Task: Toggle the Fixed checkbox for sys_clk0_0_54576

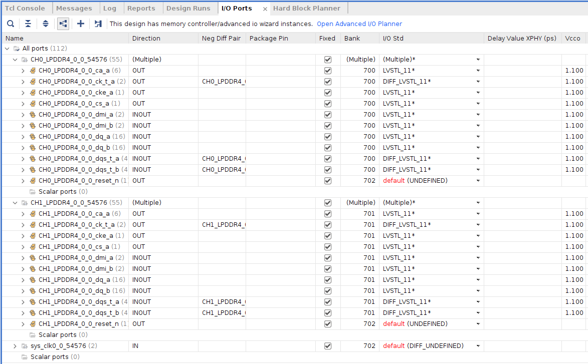Action: [x=327, y=345]
